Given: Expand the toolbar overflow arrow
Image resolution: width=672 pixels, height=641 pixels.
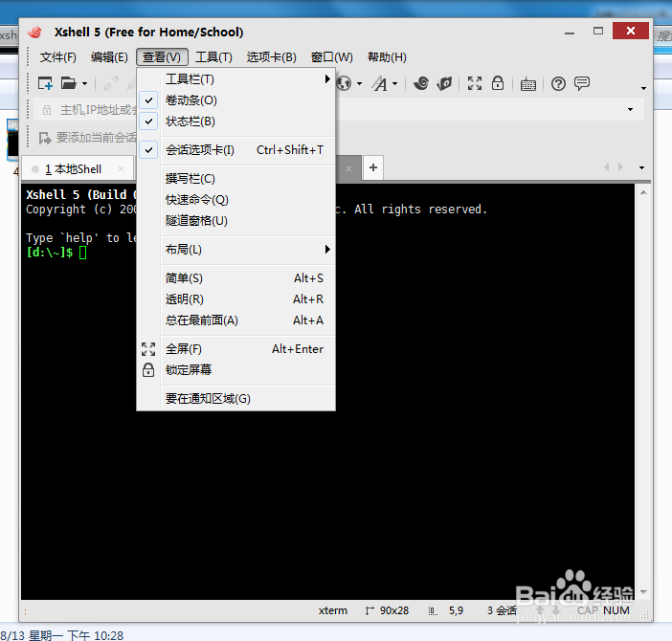Looking at the screenshot, I should (x=643, y=88).
